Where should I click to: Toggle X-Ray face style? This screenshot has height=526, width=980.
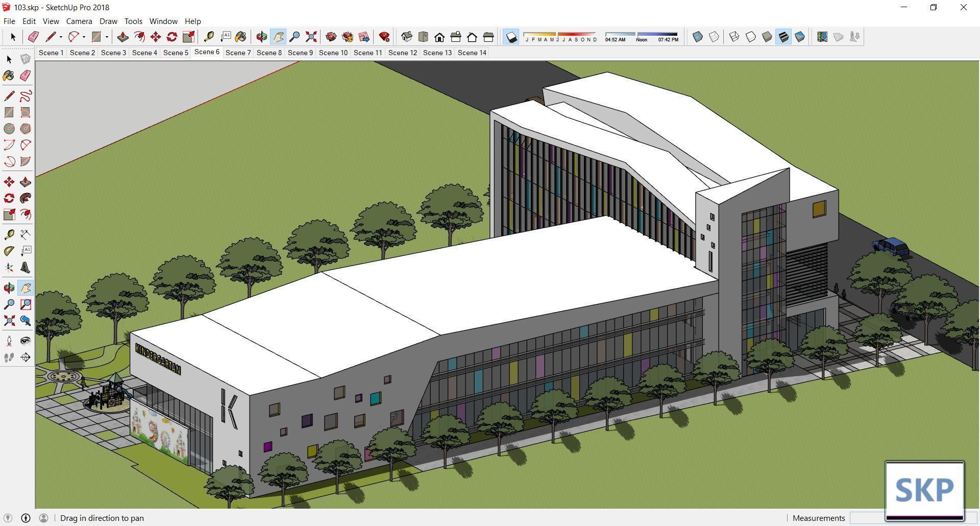coord(698,37)
